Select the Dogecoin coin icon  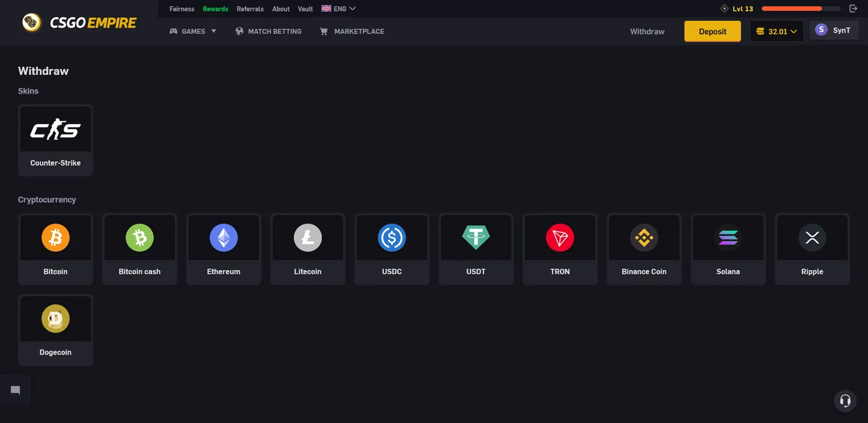click(56, 319)
